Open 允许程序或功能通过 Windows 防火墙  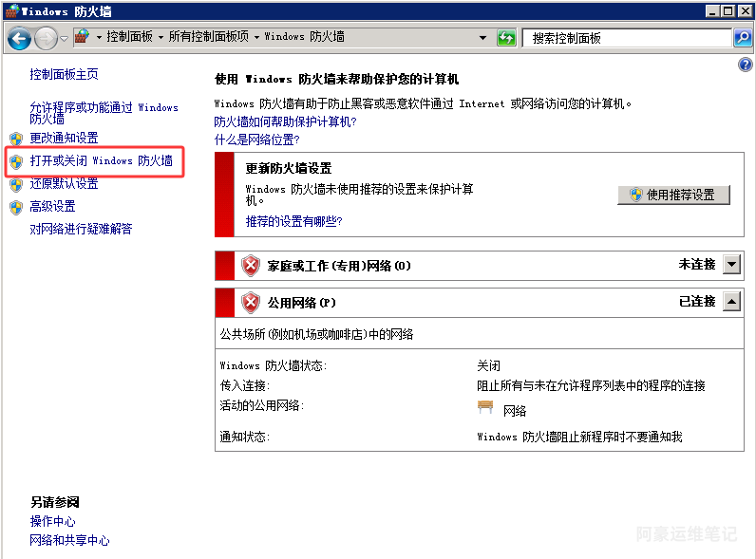(104, 113)
